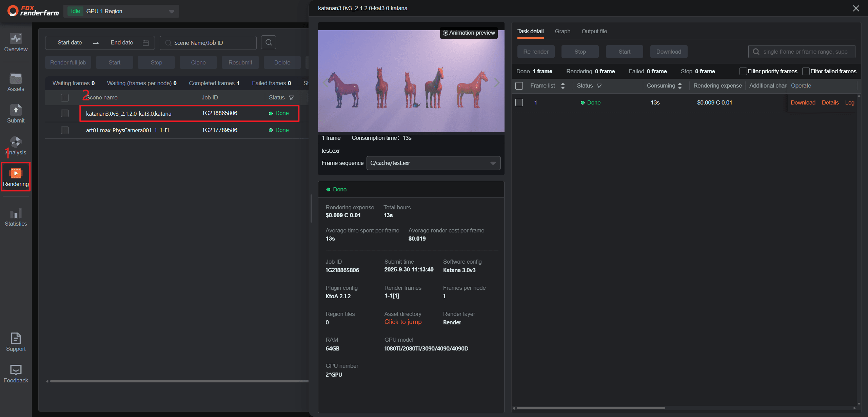868x417 pixels.
Task: Click the Asset directory Click to jump link
Action: point(403,322)
